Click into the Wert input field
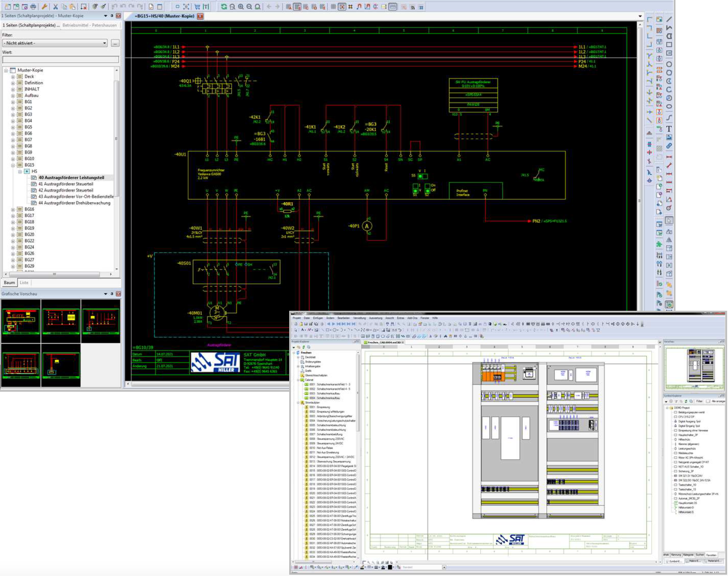Viewport: 728px width, 576px height. pyautogui.click(x=60, y=59)
